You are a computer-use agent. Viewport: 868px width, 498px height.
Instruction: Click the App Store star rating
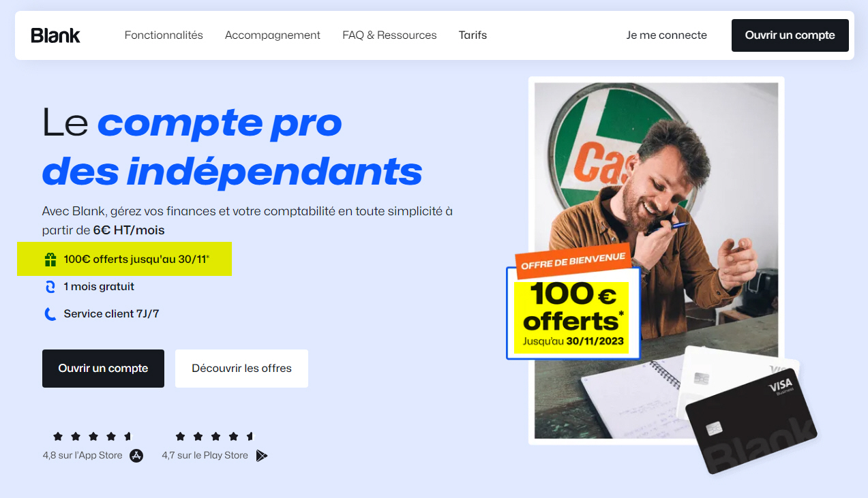coord(91,436)
